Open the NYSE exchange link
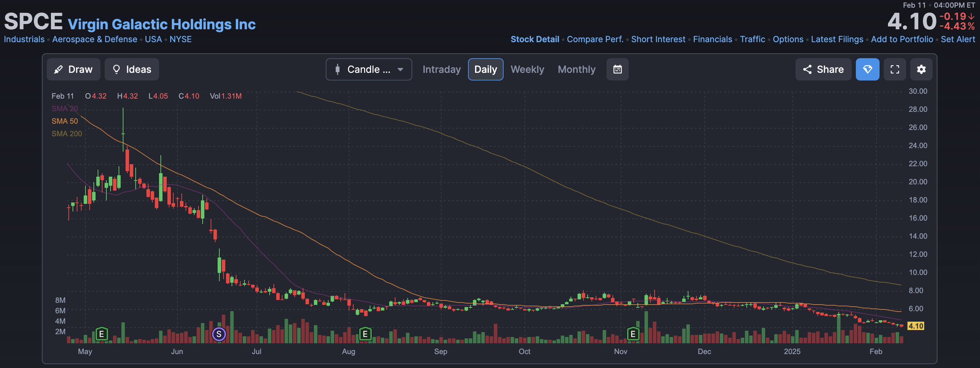The image size is (980, 368). tap(180, 39)
